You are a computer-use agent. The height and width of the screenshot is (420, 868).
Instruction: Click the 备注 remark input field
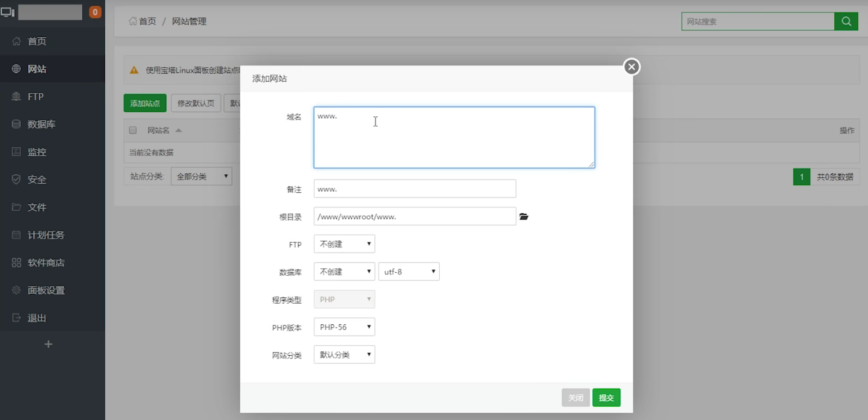(x=415, y=189)
